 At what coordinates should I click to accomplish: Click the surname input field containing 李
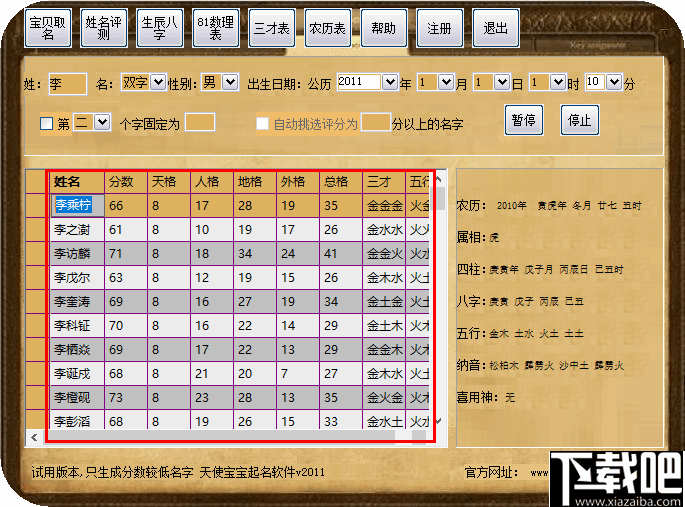point(68,83)
